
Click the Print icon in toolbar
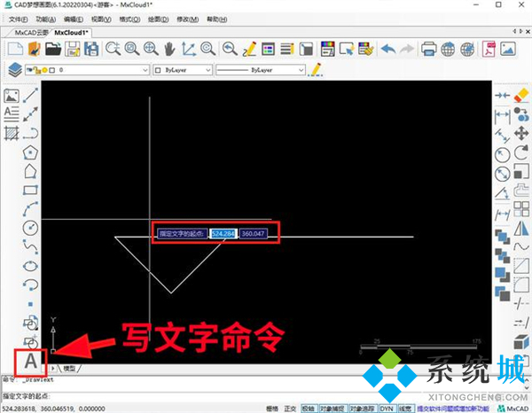[429, 48]
